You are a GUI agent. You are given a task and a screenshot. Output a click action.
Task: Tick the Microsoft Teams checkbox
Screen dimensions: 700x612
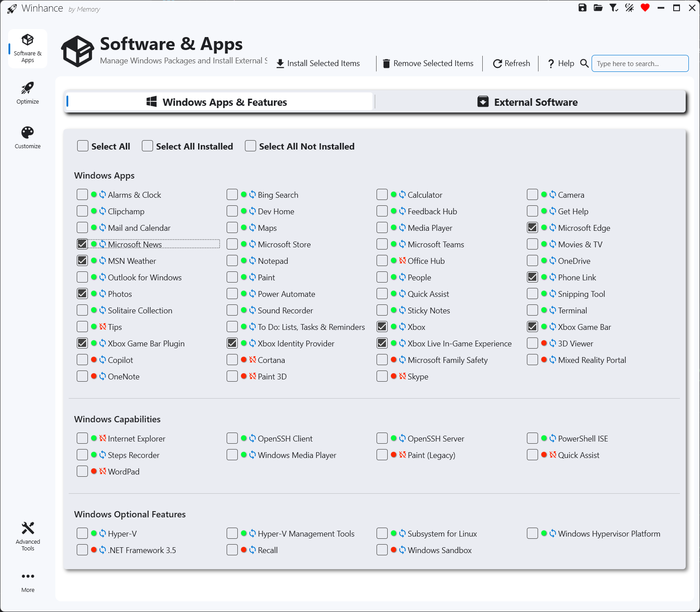click(x=382, y=244)
